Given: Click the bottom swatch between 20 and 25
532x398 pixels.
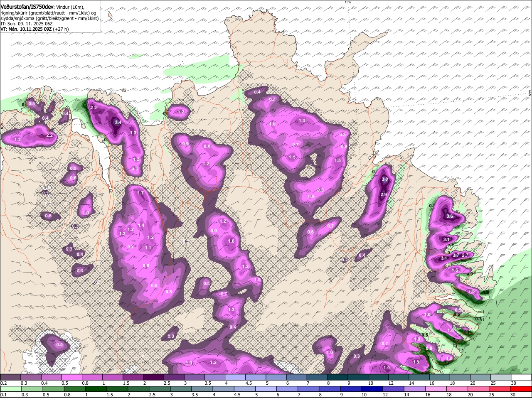Looking at the screenshot, I should click(479, 389).
